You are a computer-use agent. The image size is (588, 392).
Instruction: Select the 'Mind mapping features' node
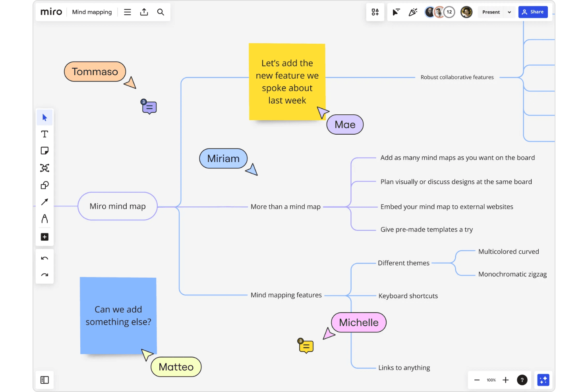(x=286, y=295)
